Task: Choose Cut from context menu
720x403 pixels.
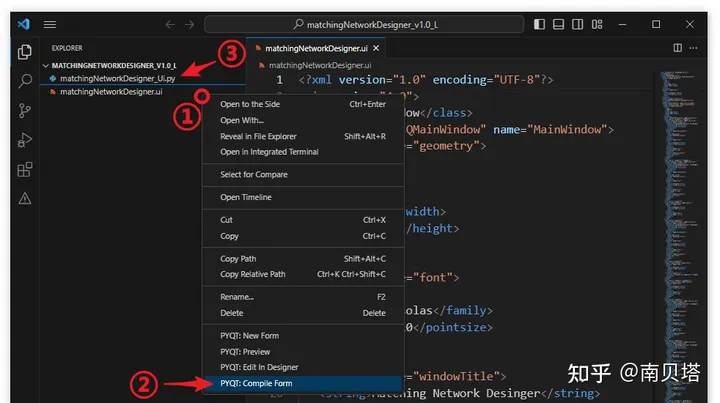Action: point(303,220)
